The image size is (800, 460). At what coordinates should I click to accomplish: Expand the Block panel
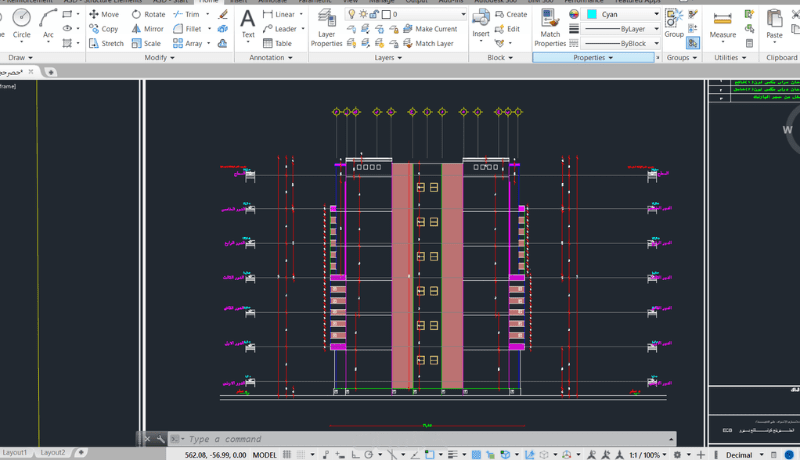(x=499, y=58)
